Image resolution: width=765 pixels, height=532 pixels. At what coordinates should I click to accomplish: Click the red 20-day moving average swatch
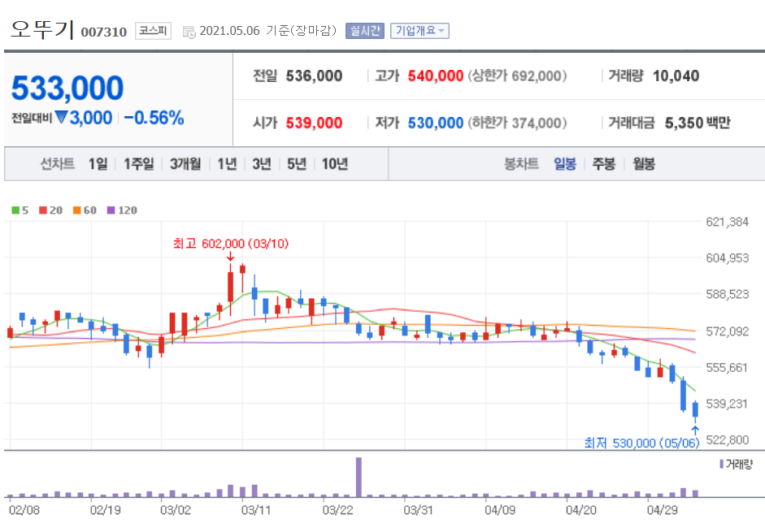coord(43,210)
